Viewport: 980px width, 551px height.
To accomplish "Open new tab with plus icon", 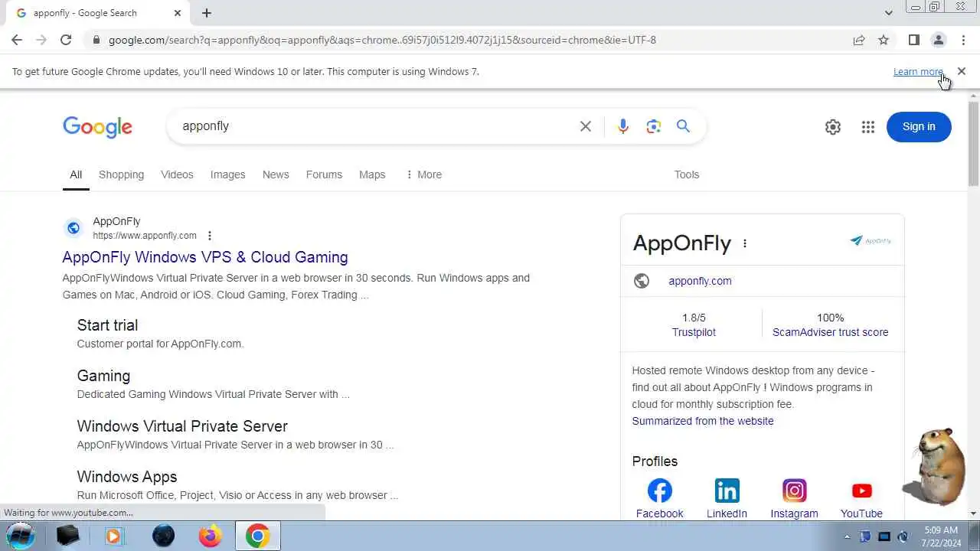I will (x=207, y=13).
